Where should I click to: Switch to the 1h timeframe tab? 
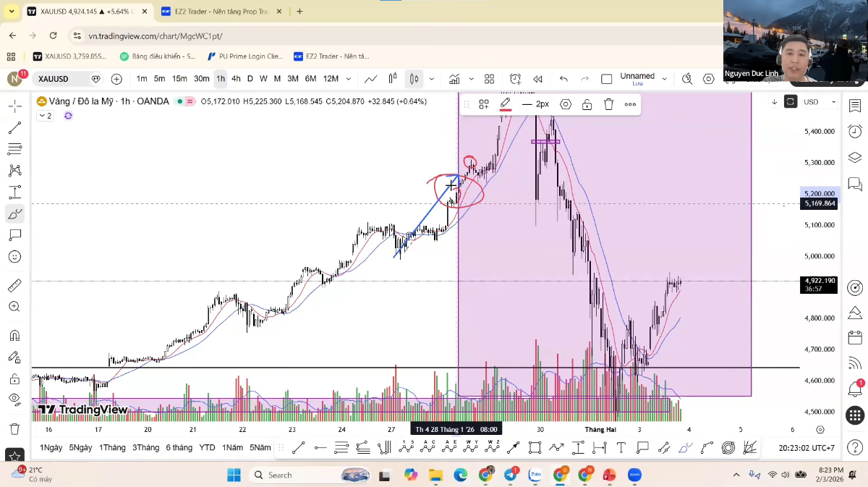[x=221, y=79]
